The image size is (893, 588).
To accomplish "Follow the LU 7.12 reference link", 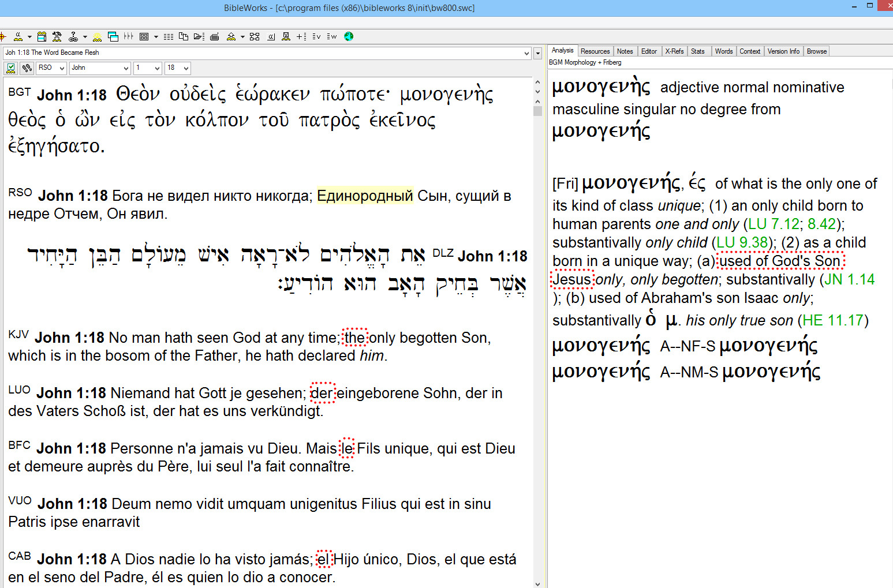I will click(x=774, y=224).
